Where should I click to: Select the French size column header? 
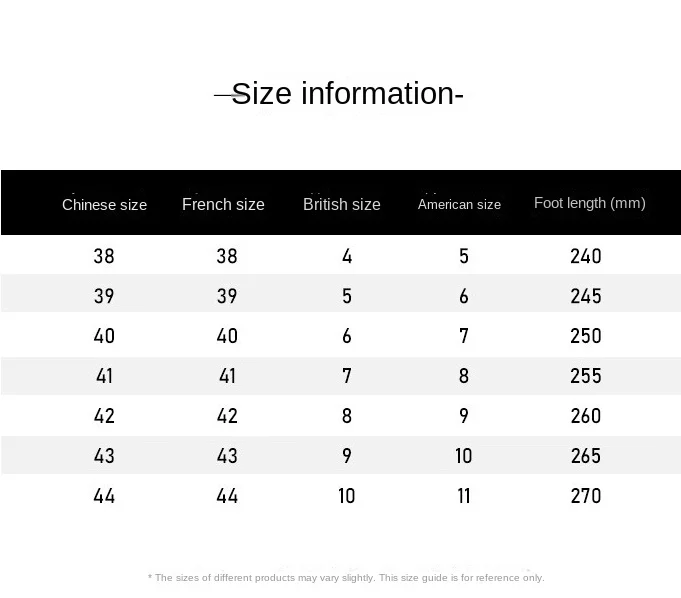click(x=223, y=204)
